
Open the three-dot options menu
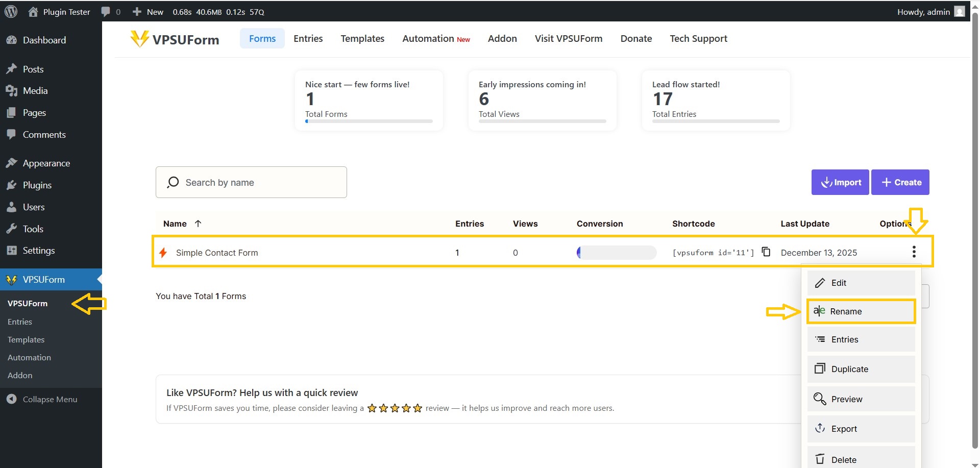coord(914,252)
